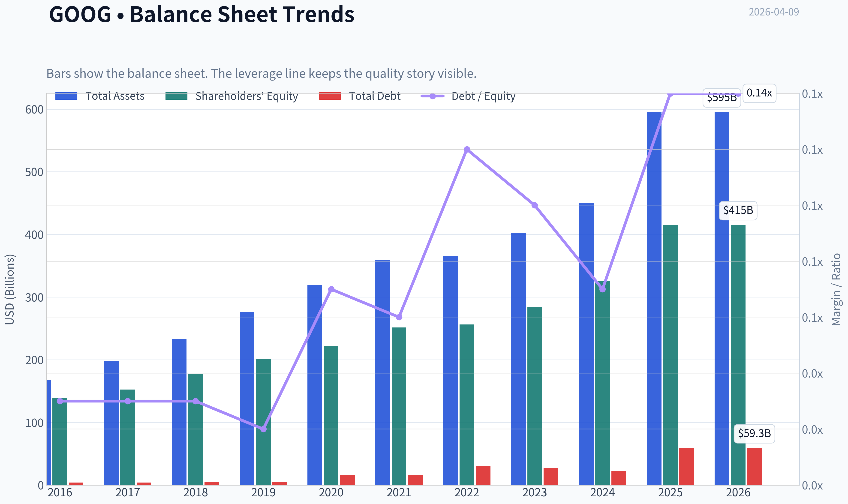Click the $595B annotation label
848x504 pixels.
[x=722, y=98]
